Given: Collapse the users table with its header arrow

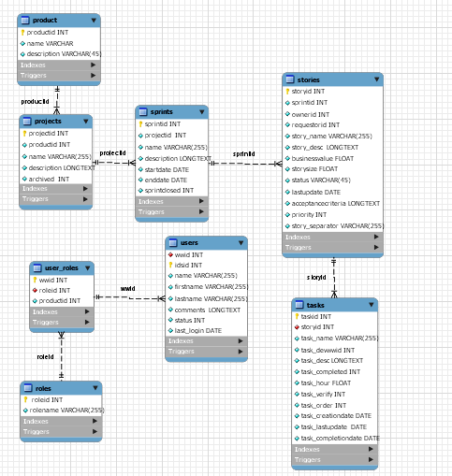Looking at the screenshot, I should 241,242.
